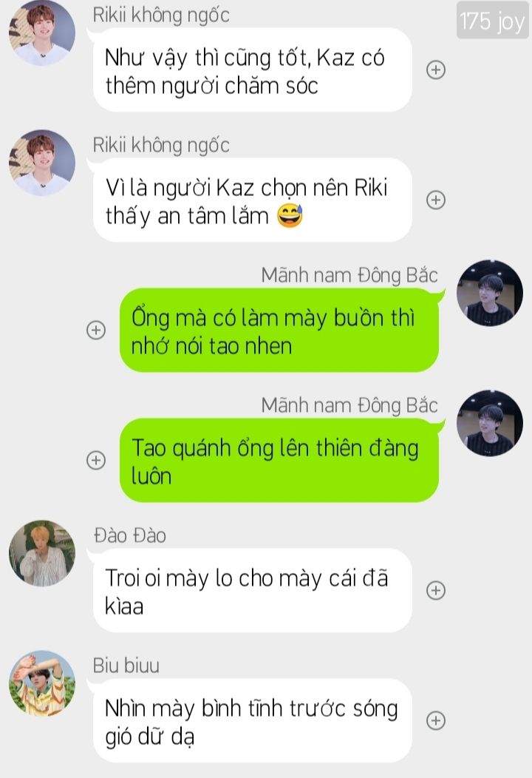Select message 'Như vậy thì cũng tốt, Kaz có thêm người chăm sóc'
532x778 pixels.
[x=253, y=70]
